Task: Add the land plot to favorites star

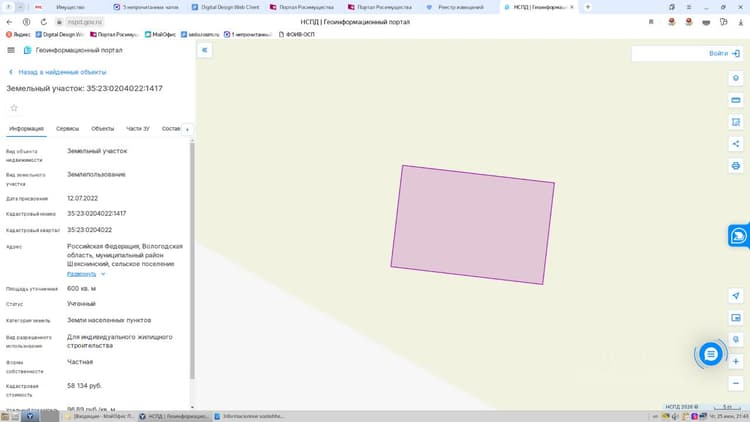Action: 14,108
